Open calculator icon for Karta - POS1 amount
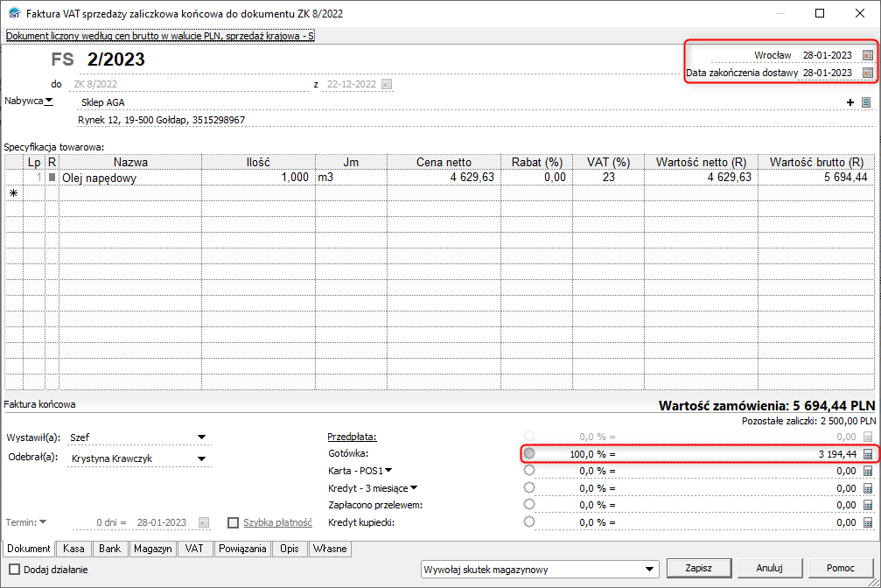Viewport: 881px width, 588px height. (868, 471)
